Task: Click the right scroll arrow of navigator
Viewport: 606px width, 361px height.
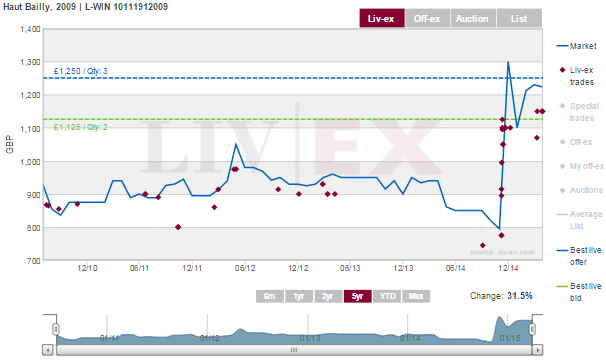Action: (x=538, y=350)
